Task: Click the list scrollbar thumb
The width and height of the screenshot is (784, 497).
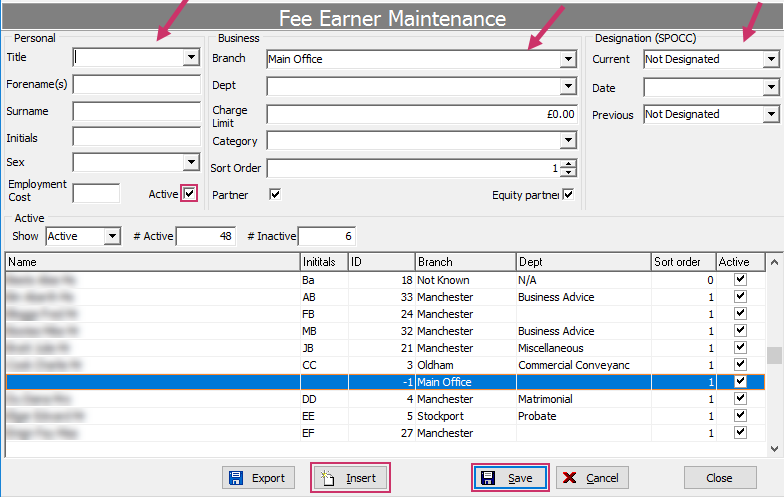Action: tap(774, 355)
